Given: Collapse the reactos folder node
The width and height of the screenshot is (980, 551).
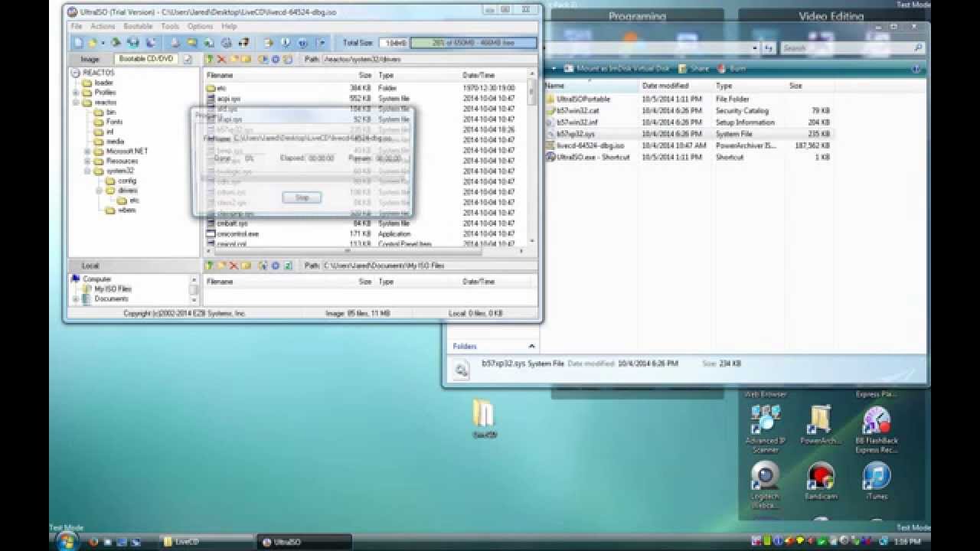Looking at the screenshot, I should point(76,102).
